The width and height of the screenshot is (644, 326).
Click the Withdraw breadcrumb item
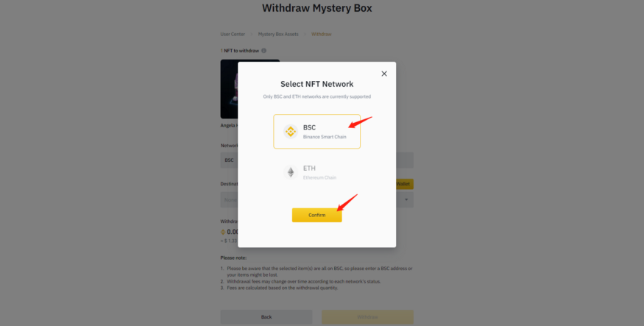point(321,34)
